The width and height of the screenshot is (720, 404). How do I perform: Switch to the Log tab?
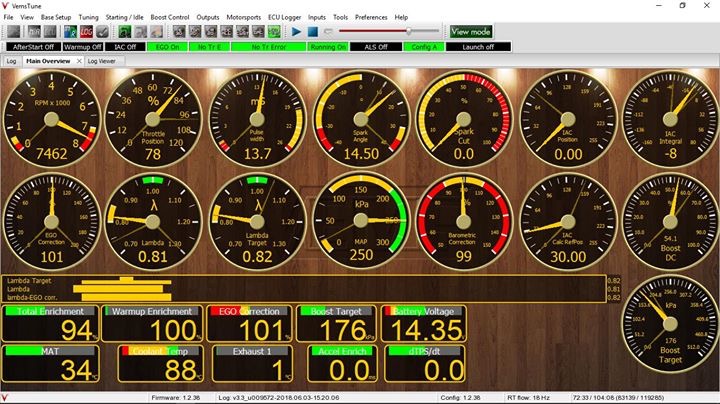[x=11, y=61]
